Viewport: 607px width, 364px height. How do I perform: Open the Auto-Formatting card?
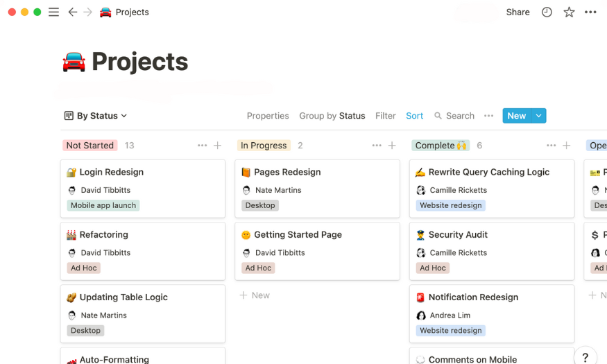click(x=143, y=356)
